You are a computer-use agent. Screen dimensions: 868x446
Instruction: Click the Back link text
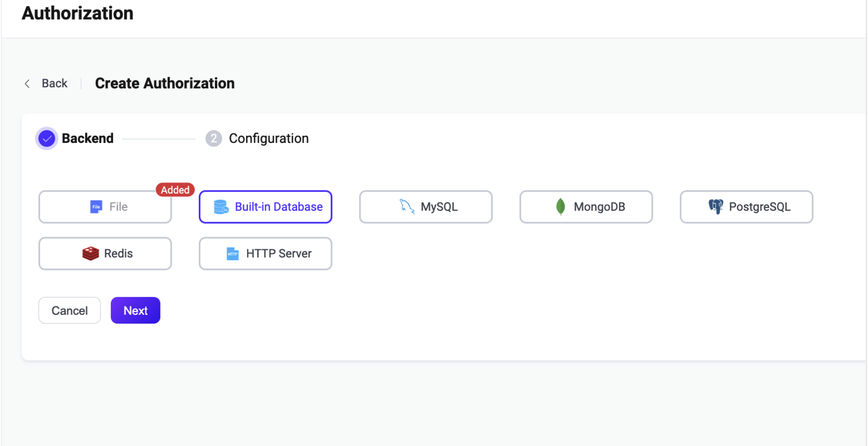tap(54, 83)
